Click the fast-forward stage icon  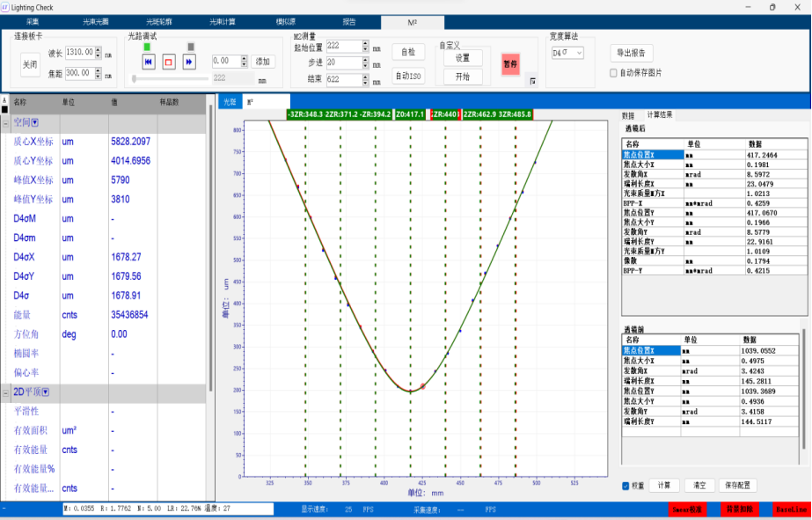tap(189, 62)
